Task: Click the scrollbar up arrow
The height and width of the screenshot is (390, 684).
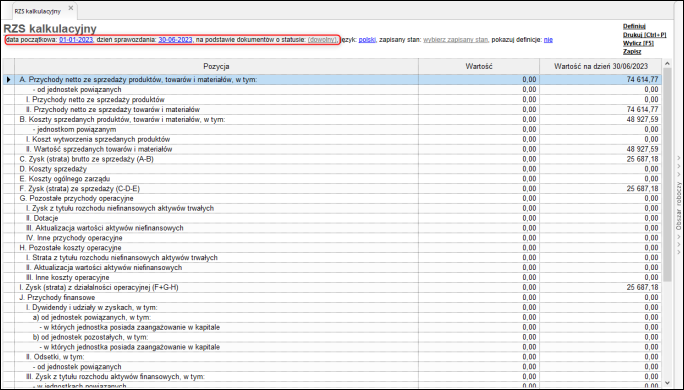Action: pyautogui.click(x=667, y=64)
